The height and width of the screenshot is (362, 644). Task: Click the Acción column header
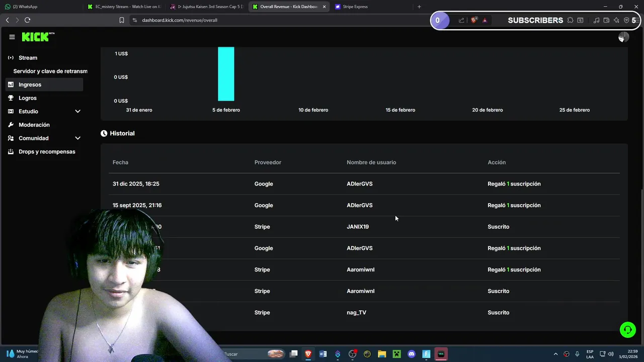(497, 162)
